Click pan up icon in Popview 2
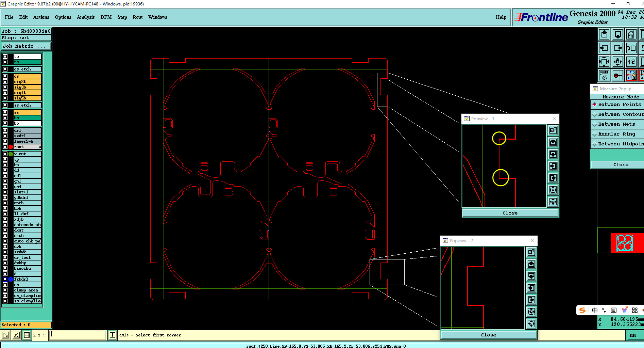 point(531,264)
